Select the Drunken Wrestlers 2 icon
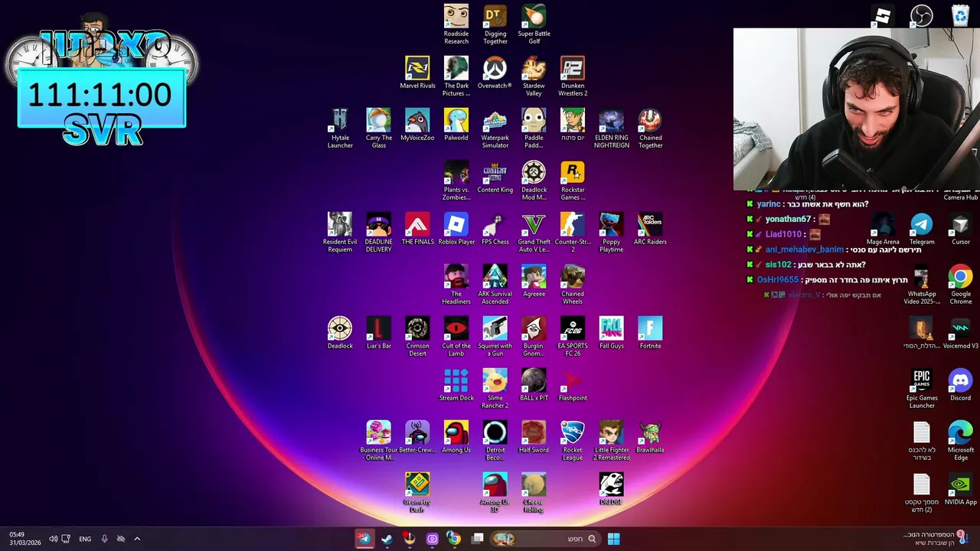980x551 pixels. [573, 77]
